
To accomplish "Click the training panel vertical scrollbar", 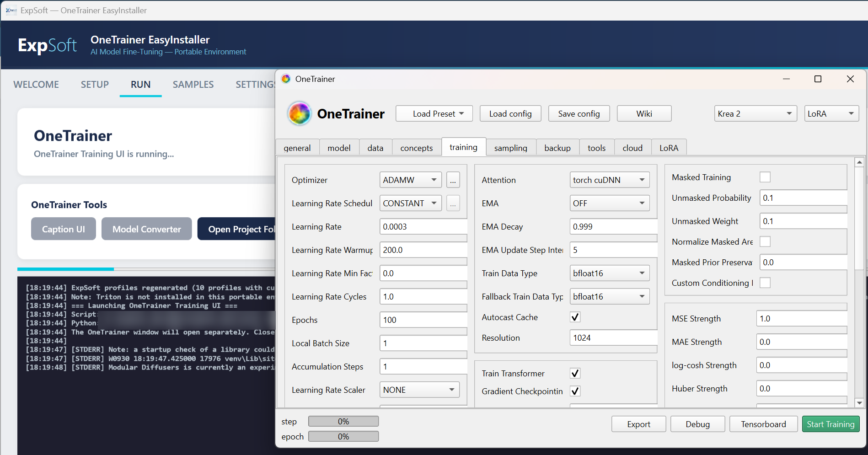I will [x=859, y=219].
